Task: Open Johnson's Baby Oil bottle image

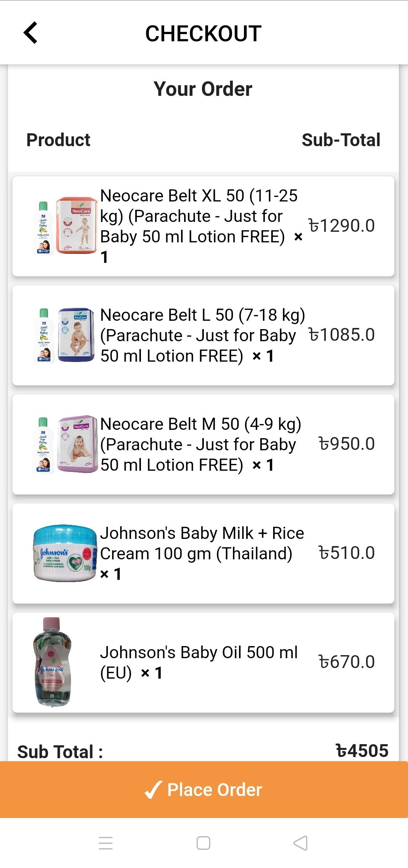Action: [x=52, y=662]
